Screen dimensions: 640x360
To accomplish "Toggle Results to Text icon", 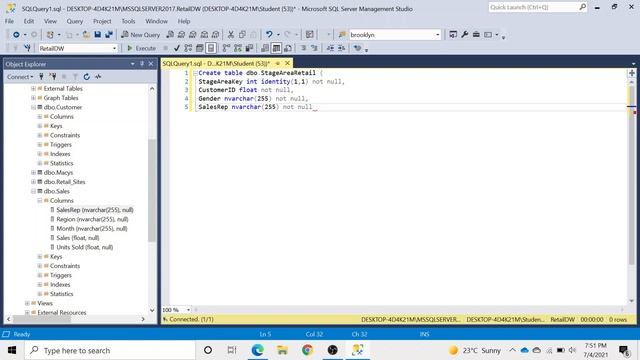I will point(265,48).
